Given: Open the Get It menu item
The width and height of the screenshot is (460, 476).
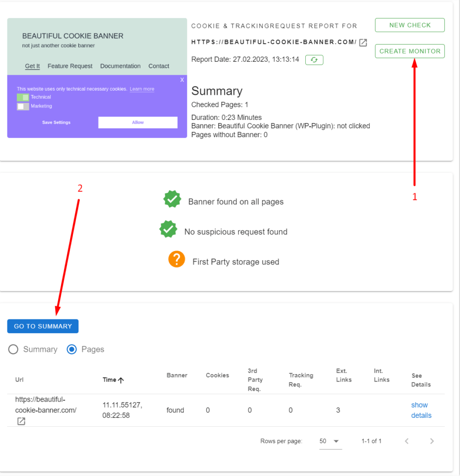Looking at the screenshot, I should (x=33, y=66).
